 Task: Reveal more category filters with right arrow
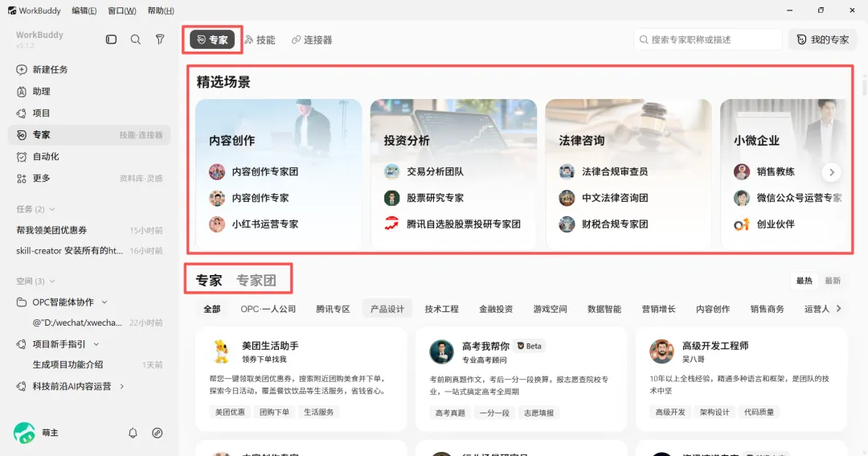[838, 309]
